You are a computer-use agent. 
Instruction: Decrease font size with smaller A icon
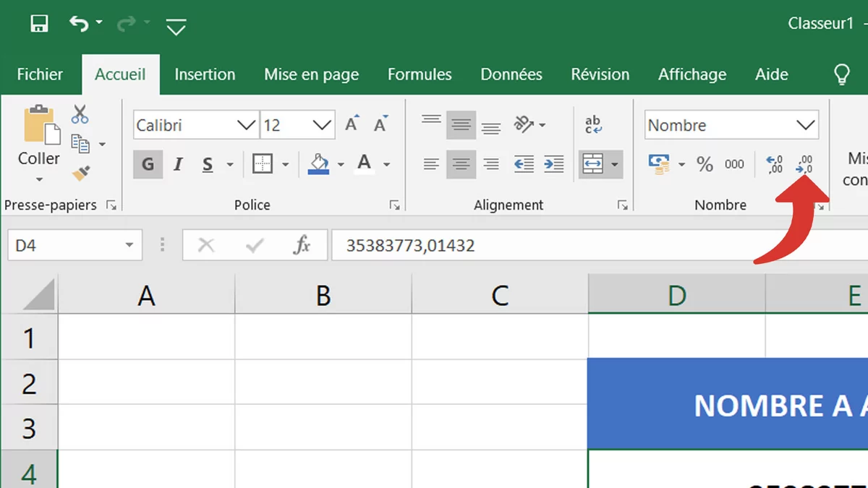381,124
